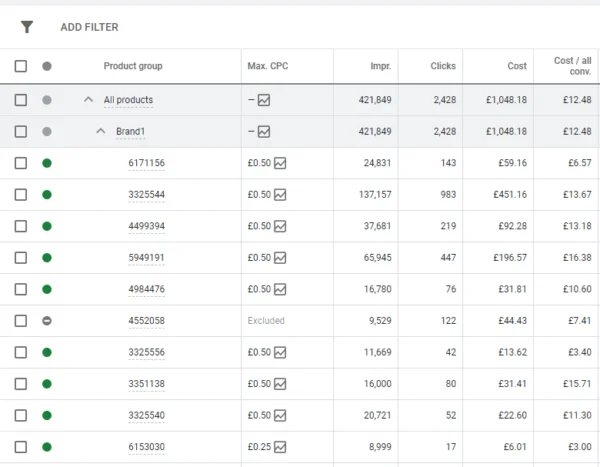Open bid simulator chart icon for product 3325544
The width and height of the screenshot is (600, 467).
coord(281,194)
